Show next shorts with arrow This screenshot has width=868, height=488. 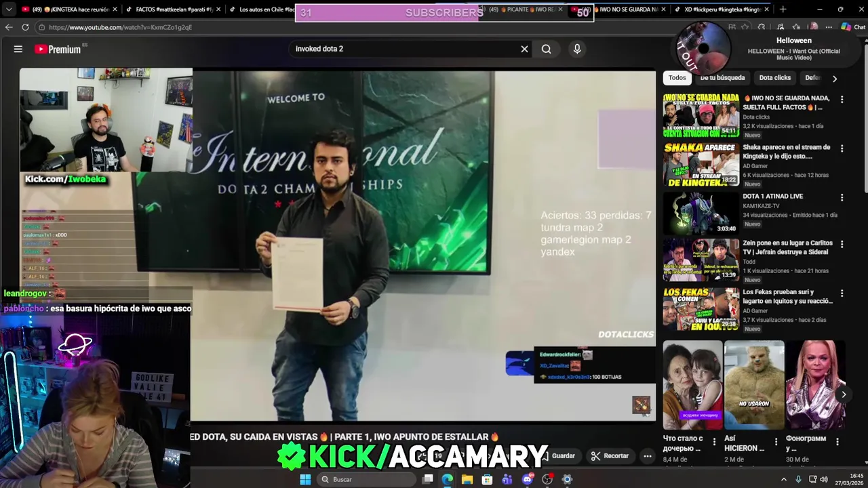click(x=844, y=394)
